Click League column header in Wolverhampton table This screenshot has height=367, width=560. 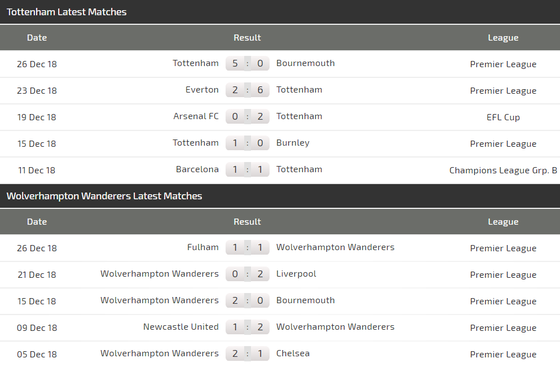tap(503, 222)
